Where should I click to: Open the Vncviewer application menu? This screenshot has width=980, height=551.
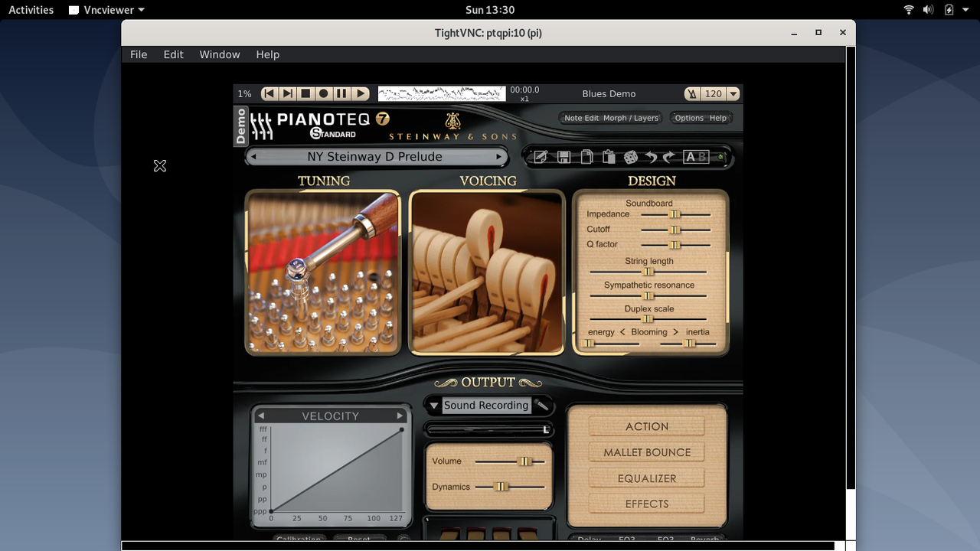coord(106,10)
